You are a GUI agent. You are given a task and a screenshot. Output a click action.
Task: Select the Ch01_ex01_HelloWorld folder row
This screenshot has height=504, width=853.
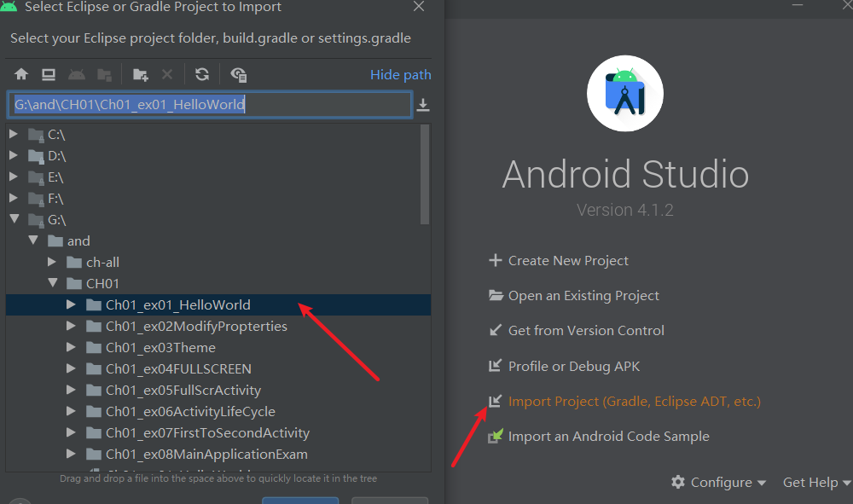218,305
